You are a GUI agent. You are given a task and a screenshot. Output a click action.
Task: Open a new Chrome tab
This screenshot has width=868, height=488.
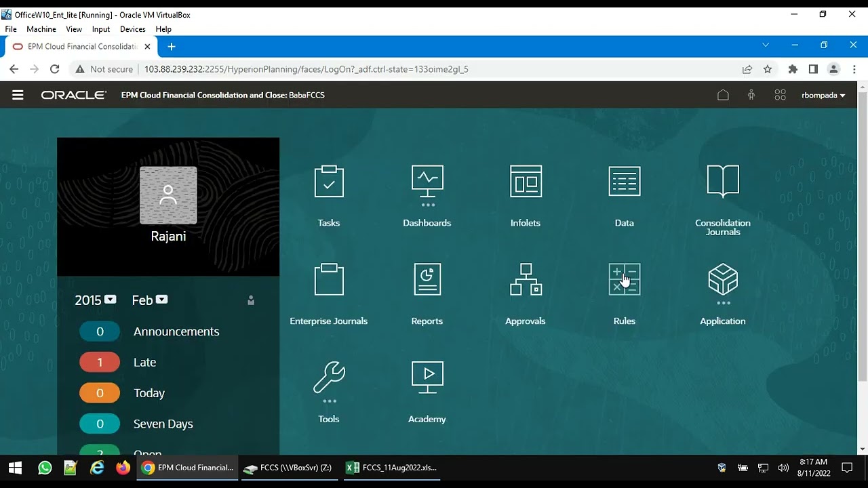coord(172,47)
